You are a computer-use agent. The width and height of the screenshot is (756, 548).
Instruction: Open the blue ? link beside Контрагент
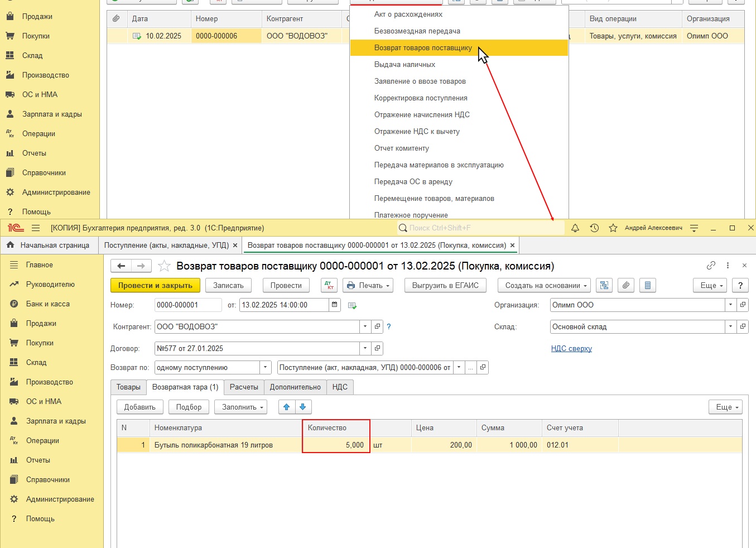pyautogui.click(x=389, y=326)
